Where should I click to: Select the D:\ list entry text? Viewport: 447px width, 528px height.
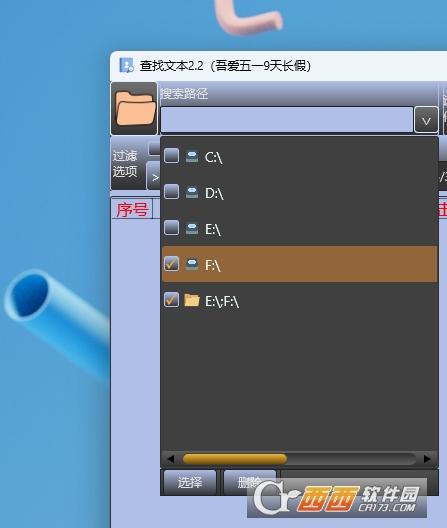coord(214,193)
